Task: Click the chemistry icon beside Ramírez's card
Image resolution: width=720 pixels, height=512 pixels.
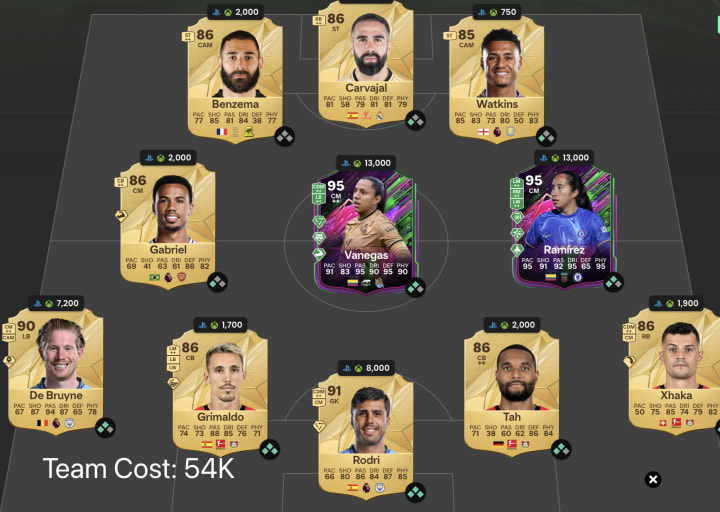Action: click(613, 282)
